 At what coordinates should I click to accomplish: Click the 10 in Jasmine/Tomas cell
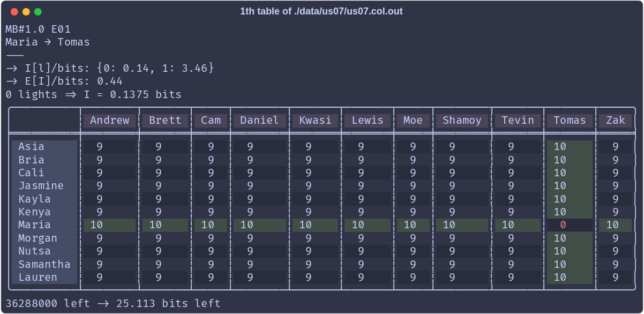coord(560,186)
